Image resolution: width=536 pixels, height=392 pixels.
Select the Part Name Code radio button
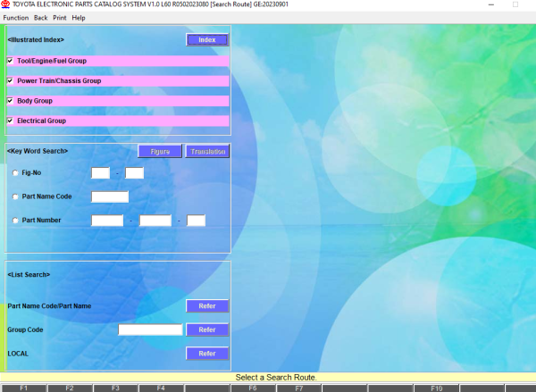[x=15, y=196]
